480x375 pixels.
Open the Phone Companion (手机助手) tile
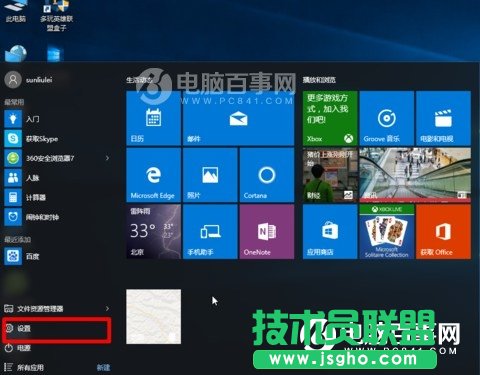[210, 232]
